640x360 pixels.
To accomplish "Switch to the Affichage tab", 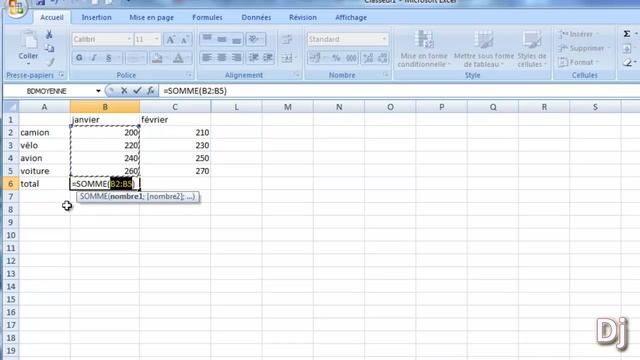I will coord(351,18).
